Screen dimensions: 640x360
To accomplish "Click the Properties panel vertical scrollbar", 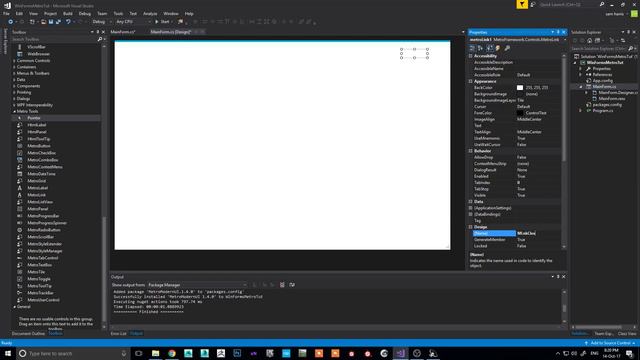I will pyautogui.click(x=564, y=109).
